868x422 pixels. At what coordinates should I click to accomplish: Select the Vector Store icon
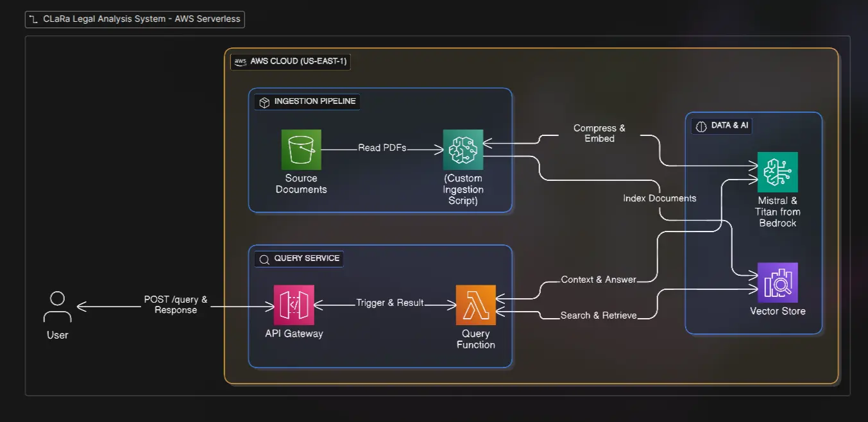tap(777, 282)
